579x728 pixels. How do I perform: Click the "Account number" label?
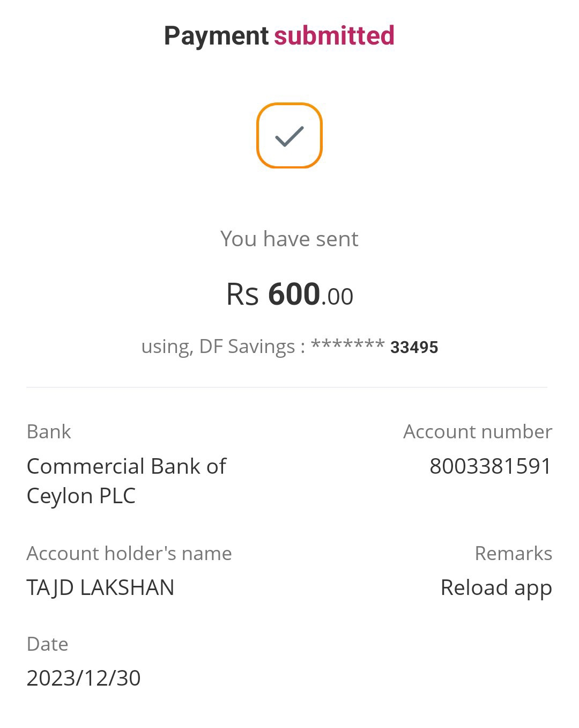pyautogui.click(x=477, y=432)
